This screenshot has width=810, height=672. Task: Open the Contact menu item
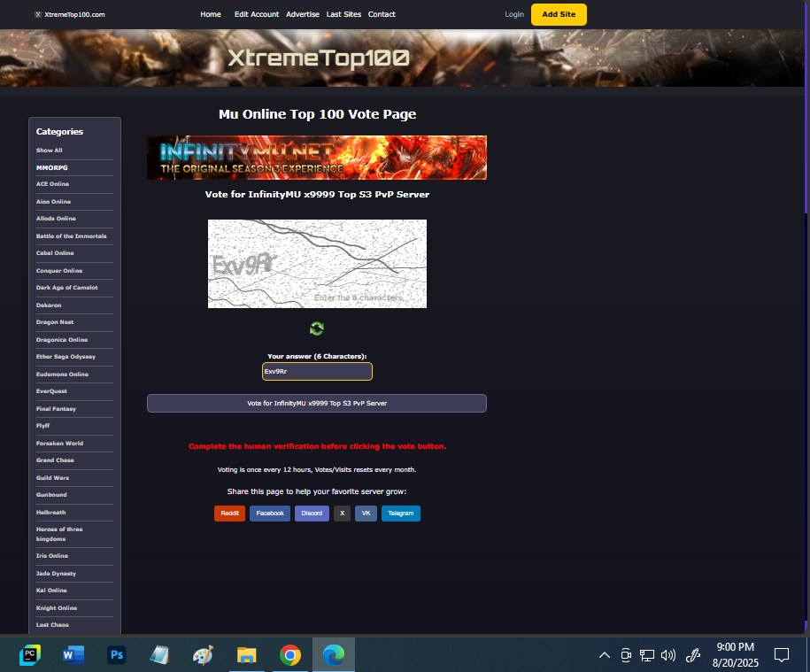382,14
